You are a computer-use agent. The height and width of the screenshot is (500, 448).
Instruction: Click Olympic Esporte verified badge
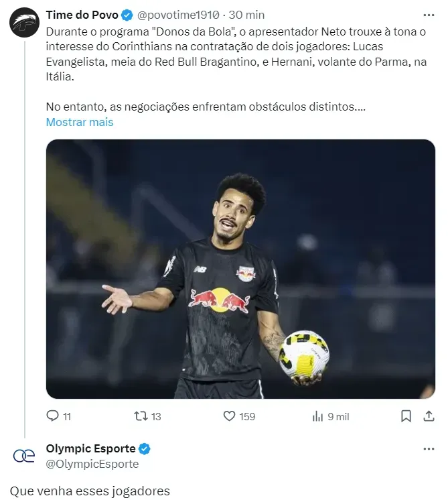tap(144, 448)
